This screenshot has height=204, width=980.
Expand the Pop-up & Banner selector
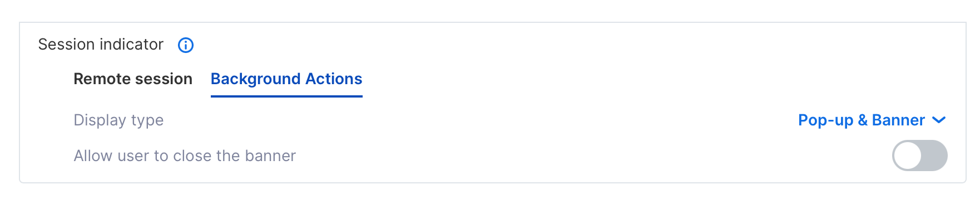pyautogui.click(x=872, y=120)
